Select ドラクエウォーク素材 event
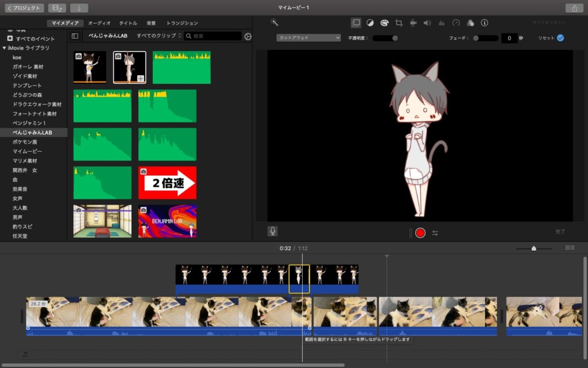This screenshot has height=368, width=588. pyautogui.click(x=37, y=105)
